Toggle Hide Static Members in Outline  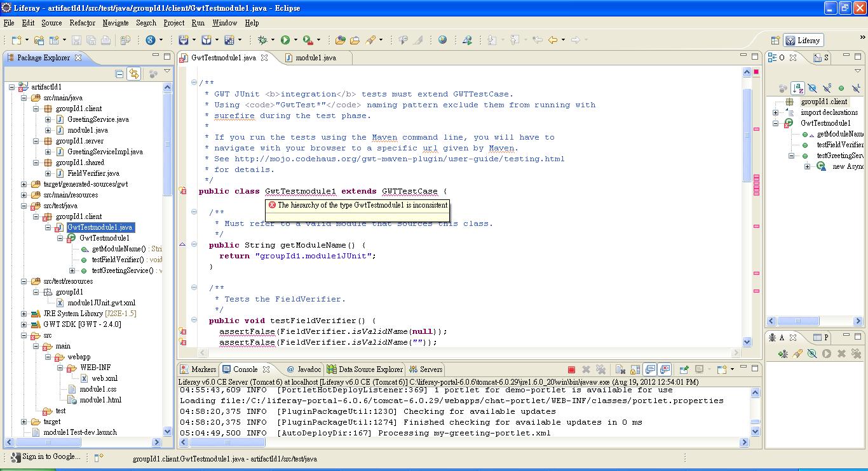pyautogui.click(x=827, y=88)
